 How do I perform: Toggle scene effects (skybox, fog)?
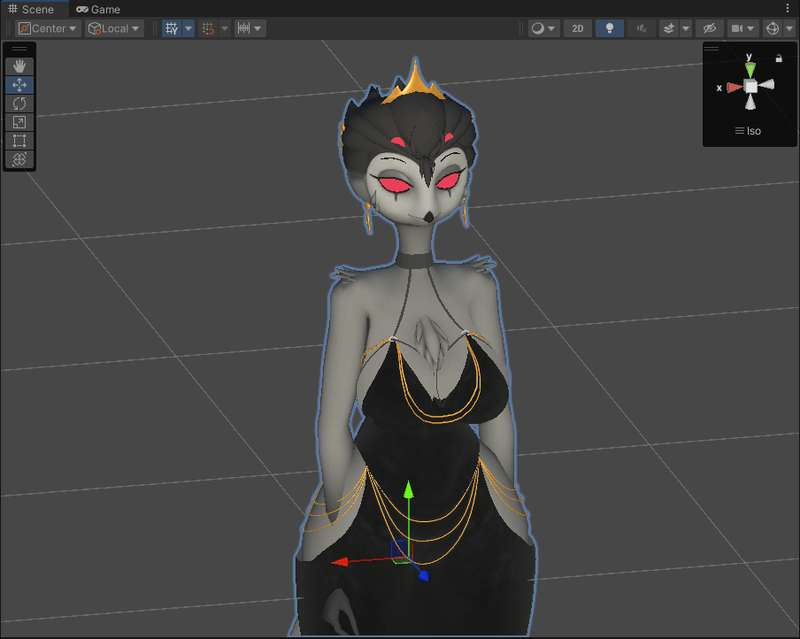tap(668, 29)
